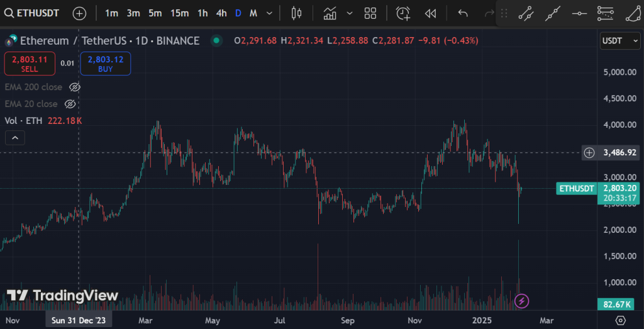Screen dimensions: 644x329
Task: Click the add symbol plus icon
Action: pos(79,13)
